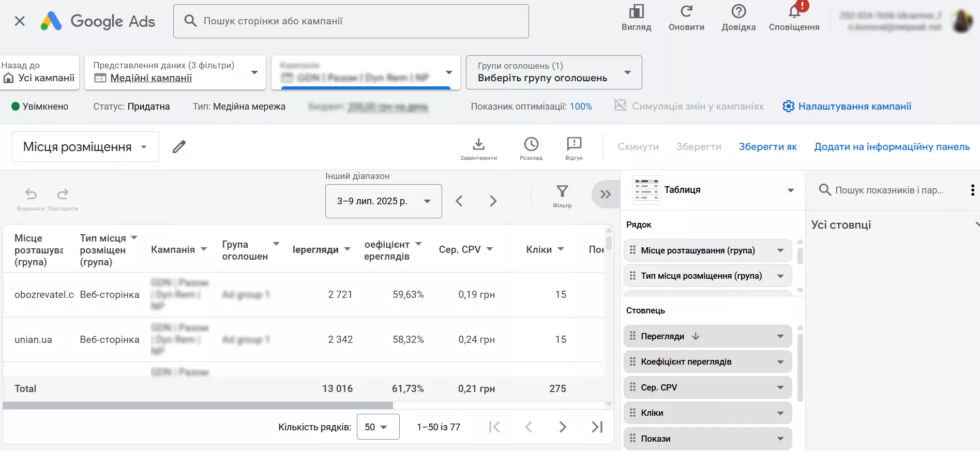The width and height of the screenshot is (980, 451).
Task: Focus the Пошук сторінки або кампанії field
Action: tap(351, 21)
